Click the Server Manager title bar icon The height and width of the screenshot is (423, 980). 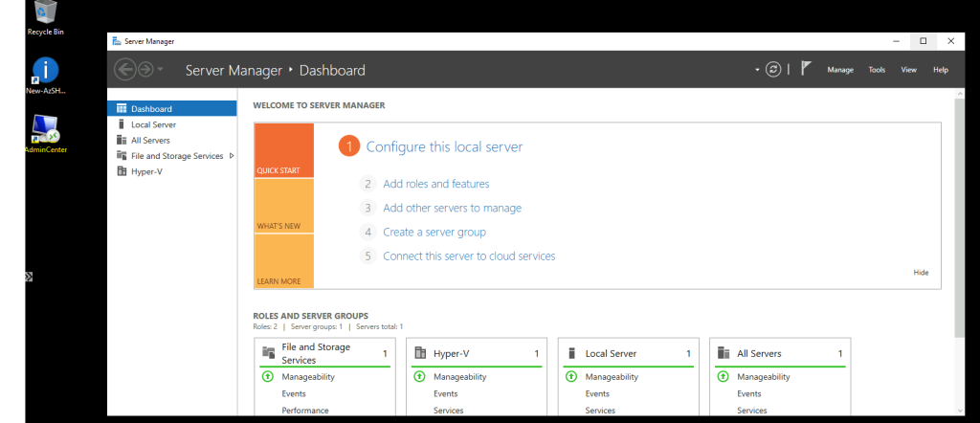[x=116, y=41]
